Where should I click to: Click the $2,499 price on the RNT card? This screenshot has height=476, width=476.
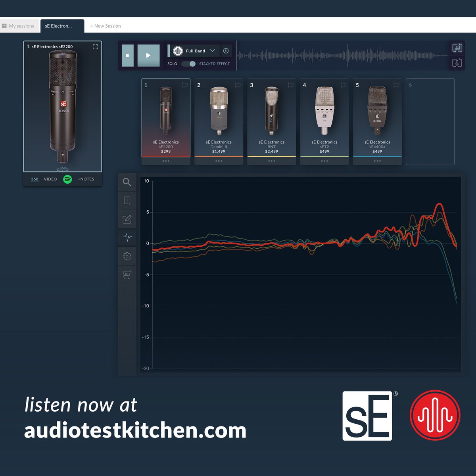pos(272,152)
